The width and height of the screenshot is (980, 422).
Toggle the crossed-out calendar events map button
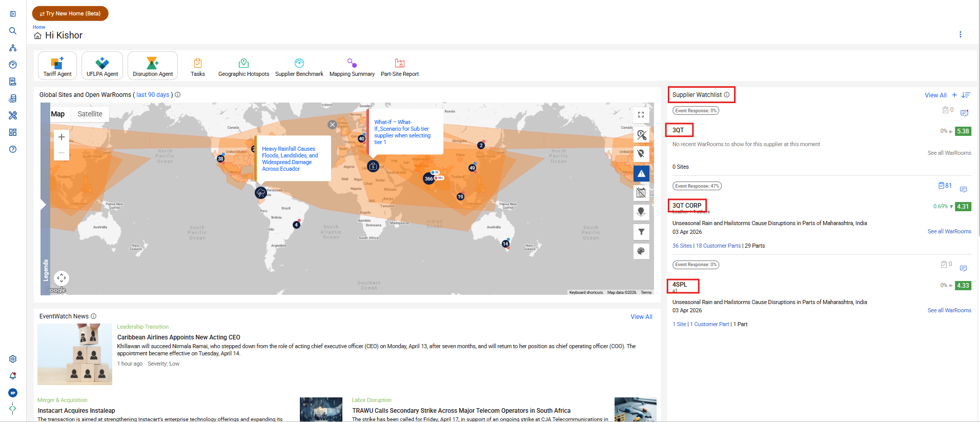(641, 193)
